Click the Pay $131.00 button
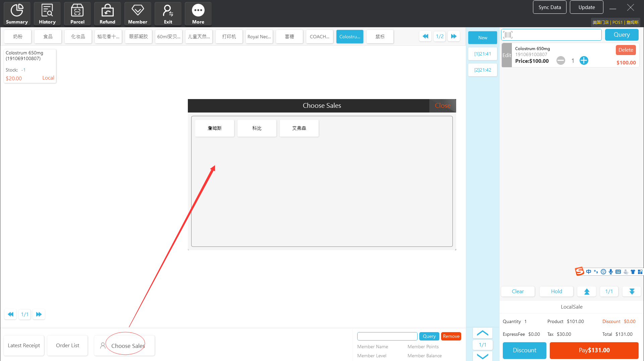Viewport: 644px width, 361px height. click(594, 350)
